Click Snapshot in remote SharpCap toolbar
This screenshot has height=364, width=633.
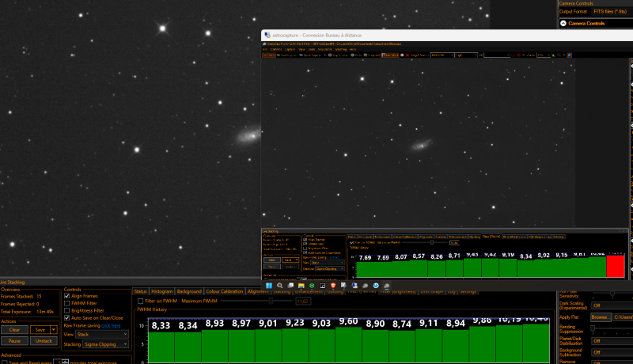(372, 55)
